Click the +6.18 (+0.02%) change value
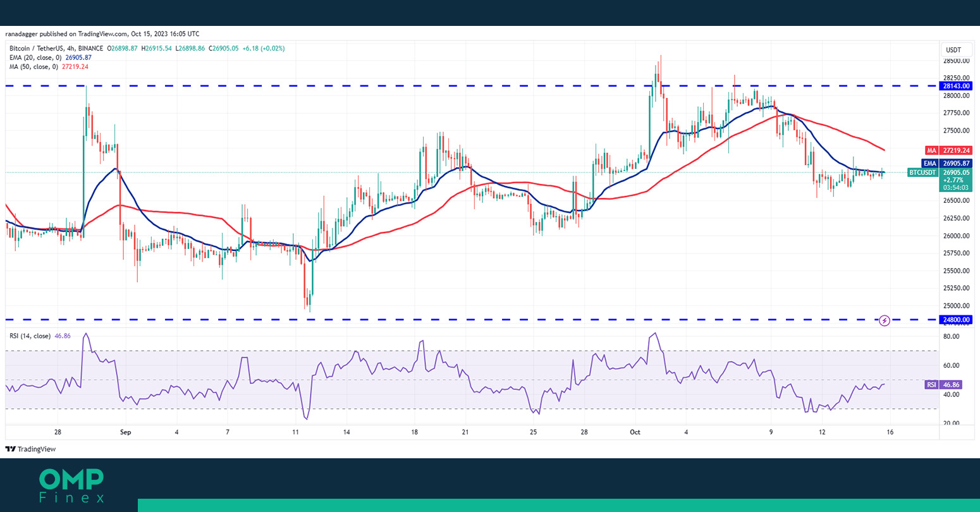Image resolution: width=980 pixels, height=512 pixels. coord(265,49)
